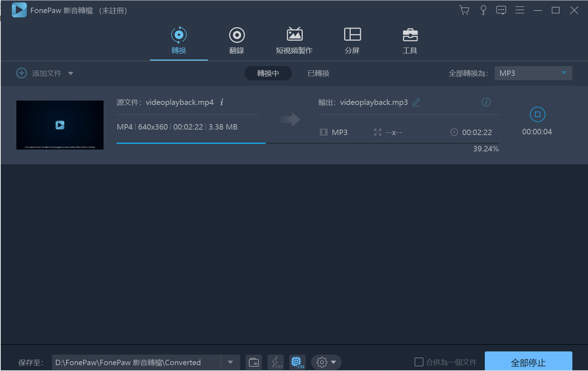Switch to the 轉換 tab

pos(179,41)
